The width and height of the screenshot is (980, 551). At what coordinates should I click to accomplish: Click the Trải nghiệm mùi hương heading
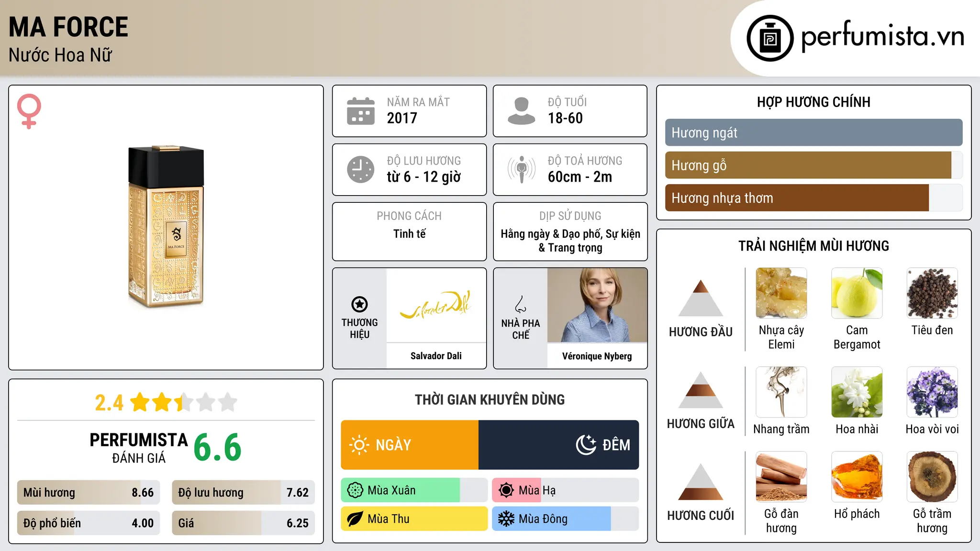(813, 246)
